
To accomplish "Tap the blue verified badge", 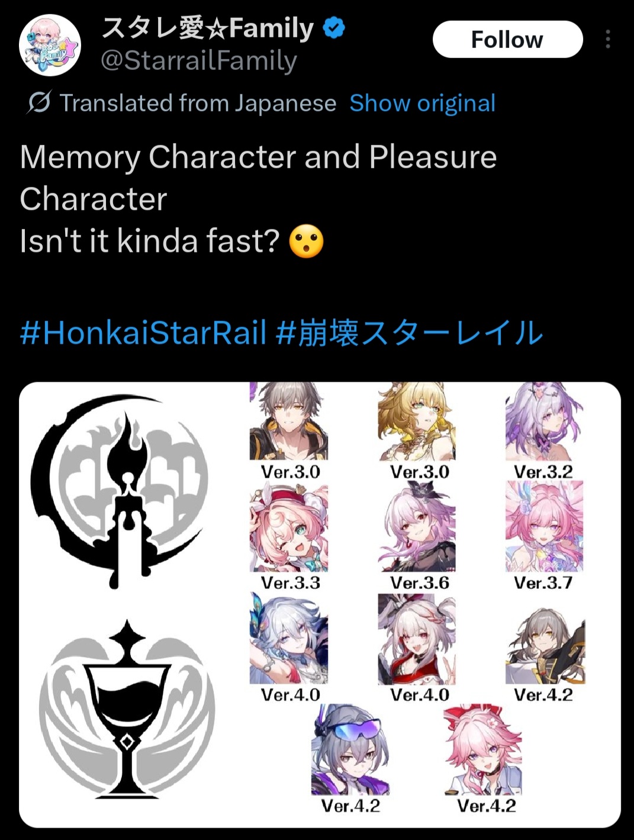I will click(x=334, y=28).
